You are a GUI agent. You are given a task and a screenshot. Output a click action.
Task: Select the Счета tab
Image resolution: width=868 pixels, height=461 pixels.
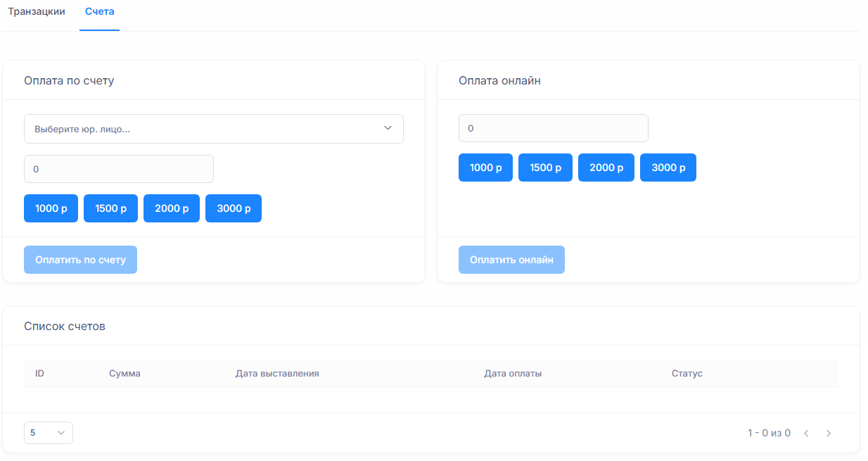pyautogui.click(x=99, y=12)
